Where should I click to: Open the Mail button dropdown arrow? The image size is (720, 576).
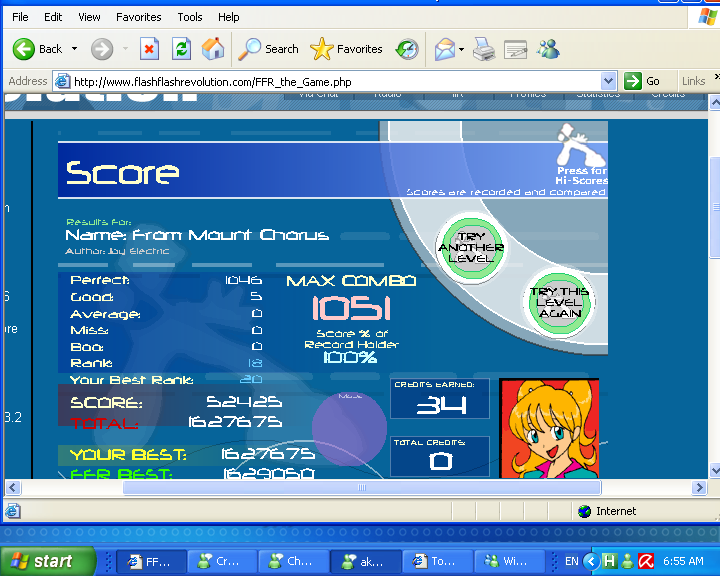click(x=461, y=49)
